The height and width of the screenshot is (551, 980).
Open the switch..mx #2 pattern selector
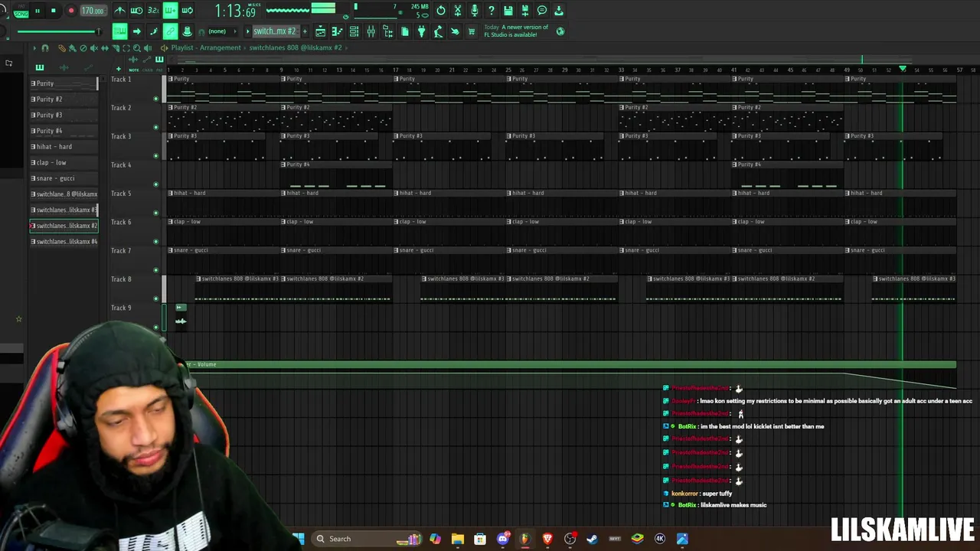(274, 31)
